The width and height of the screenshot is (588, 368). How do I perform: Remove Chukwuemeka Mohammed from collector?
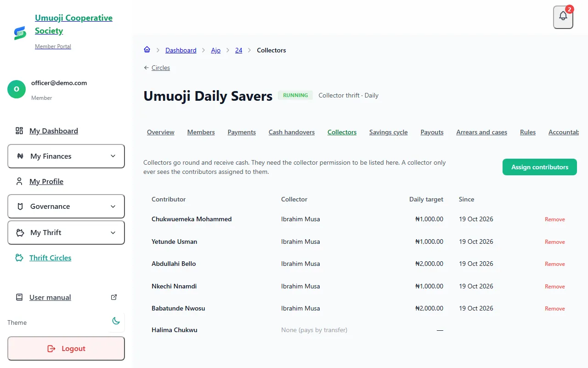(555, 219)
